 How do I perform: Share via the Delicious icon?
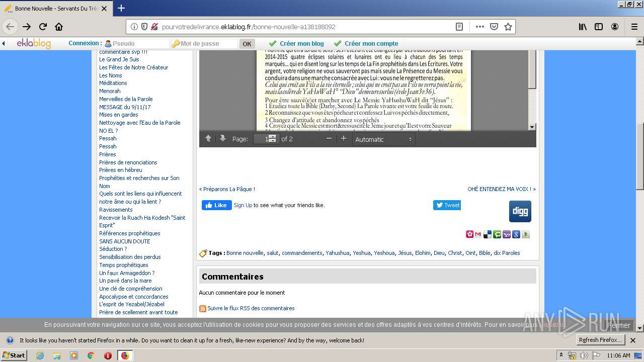click(x=488, y=234)
